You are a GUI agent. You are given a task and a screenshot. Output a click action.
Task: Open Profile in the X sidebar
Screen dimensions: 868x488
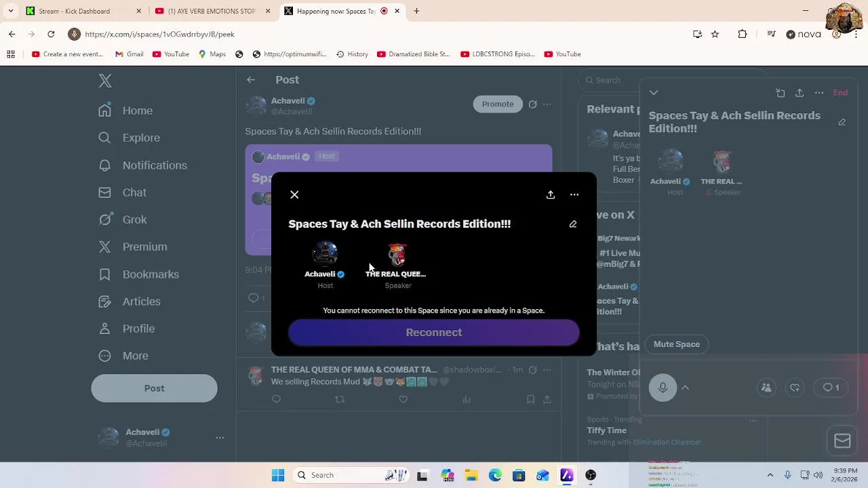[x=126, y=329]
